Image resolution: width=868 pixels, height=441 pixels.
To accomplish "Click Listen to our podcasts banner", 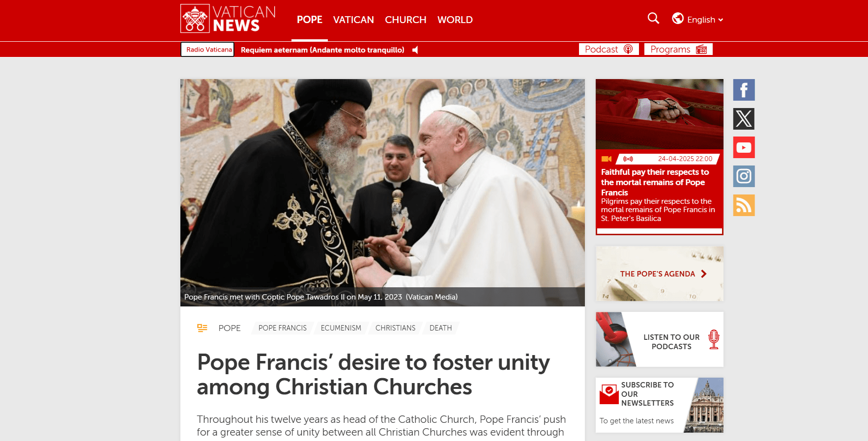I will tap(660, 339).
